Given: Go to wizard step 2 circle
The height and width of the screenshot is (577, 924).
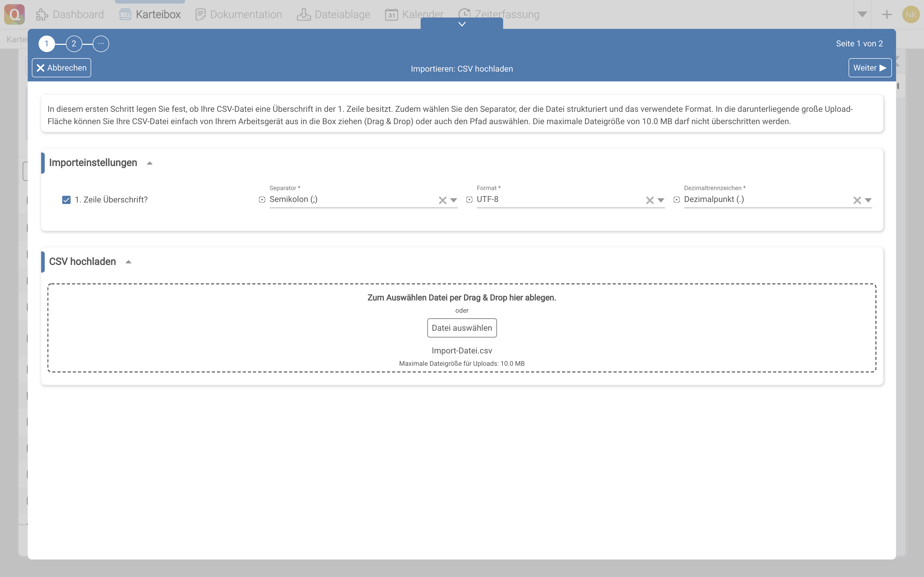Looking at the screenshot, I should point(74,44).
